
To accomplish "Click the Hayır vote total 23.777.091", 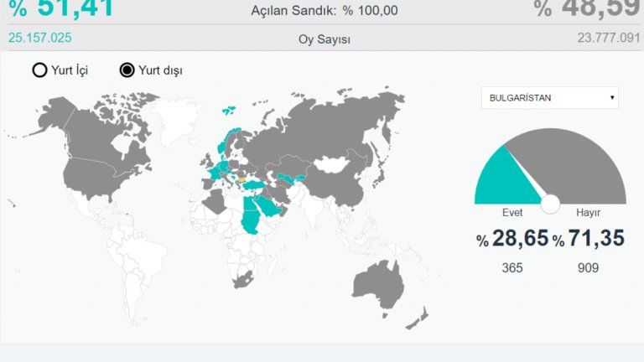I will [608, 38].
